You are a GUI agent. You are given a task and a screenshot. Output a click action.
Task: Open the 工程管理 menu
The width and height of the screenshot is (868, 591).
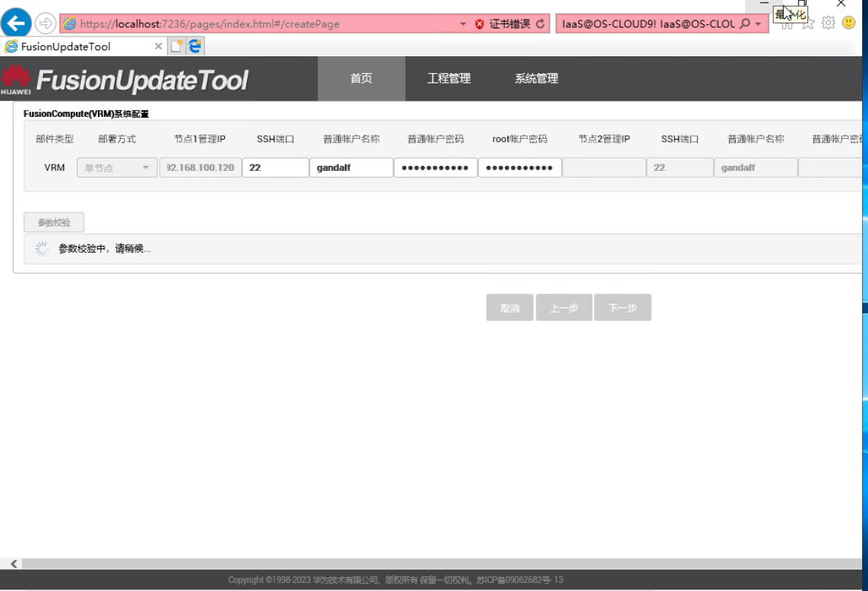pos(449,79)
